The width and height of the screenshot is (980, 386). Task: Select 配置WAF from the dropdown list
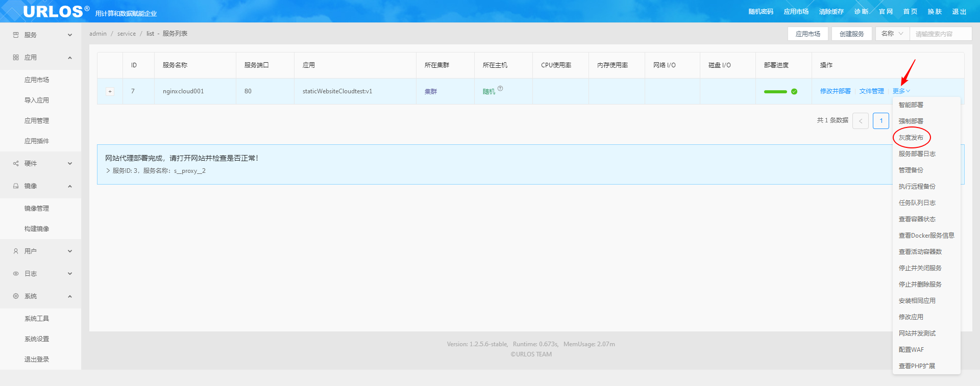(x=911, y=350)
